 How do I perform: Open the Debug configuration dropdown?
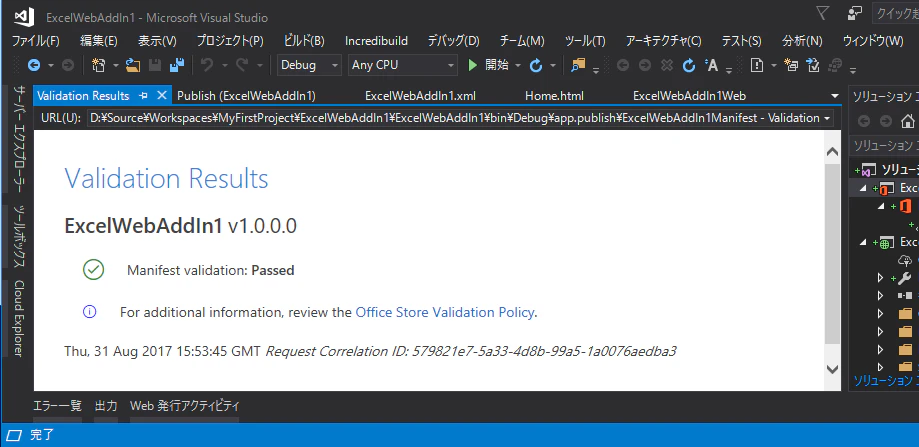309,65
